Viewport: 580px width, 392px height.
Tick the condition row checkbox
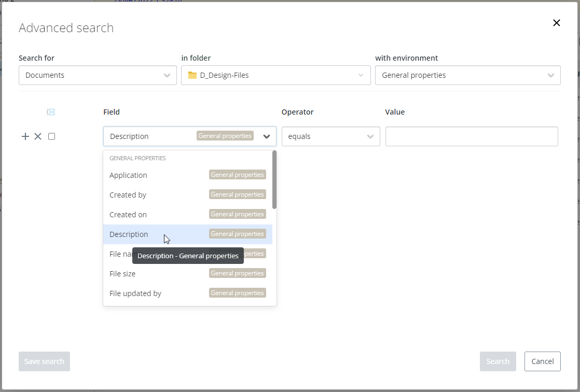click(x=51, y=136)
